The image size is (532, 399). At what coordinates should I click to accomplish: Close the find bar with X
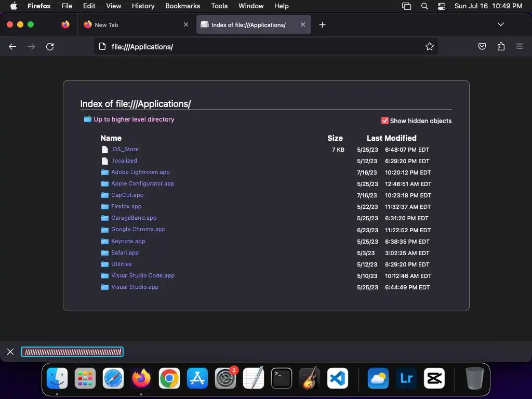coord(10,352)
